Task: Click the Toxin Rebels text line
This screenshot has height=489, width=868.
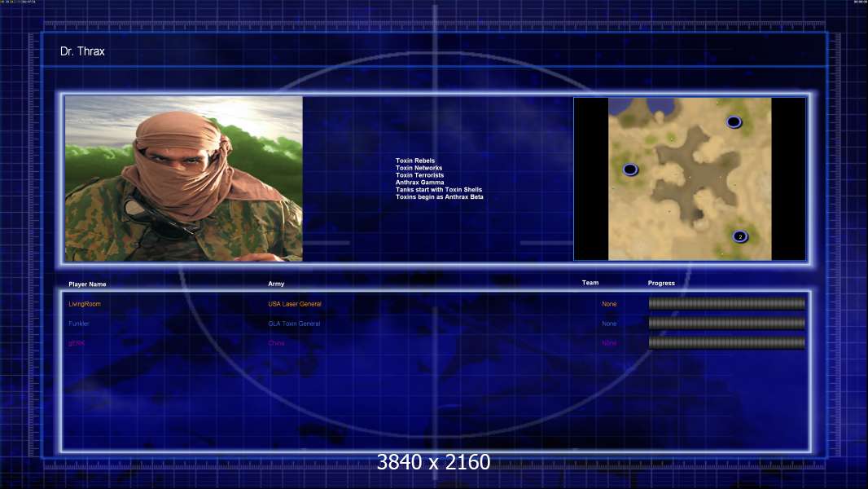Action: (415, 161)
